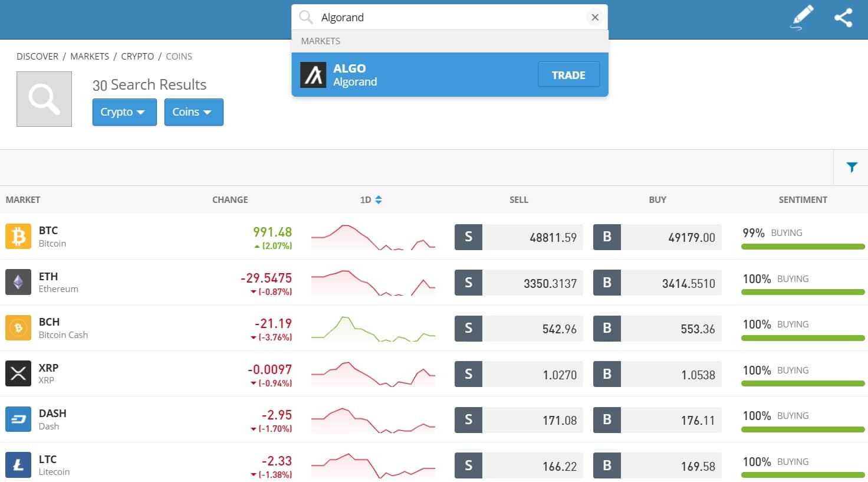Toggle the 1D chart period sorter
This screenshot has height=482, width=868.
tap(371, 200)
